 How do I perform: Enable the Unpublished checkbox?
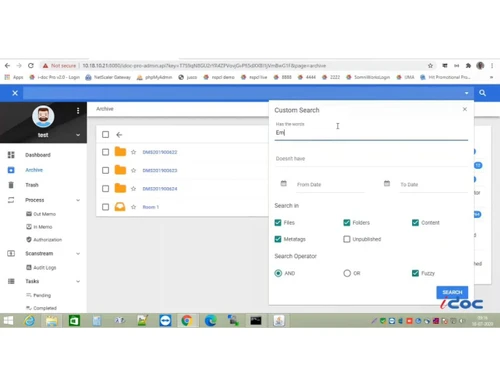pos(347,239)
